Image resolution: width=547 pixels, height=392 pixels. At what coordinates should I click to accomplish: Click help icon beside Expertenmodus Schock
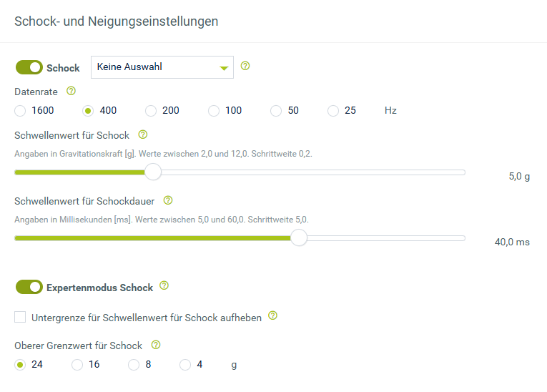tap(164, 285)
